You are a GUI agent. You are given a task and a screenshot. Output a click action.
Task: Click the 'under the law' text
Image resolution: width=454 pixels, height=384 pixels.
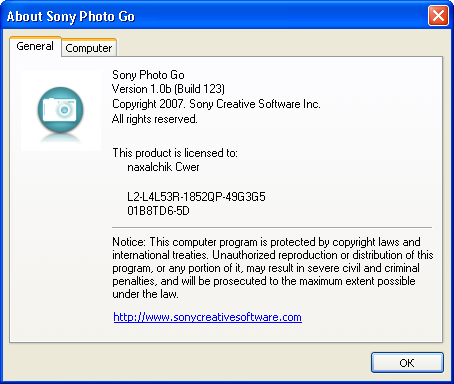coord(145,294)
